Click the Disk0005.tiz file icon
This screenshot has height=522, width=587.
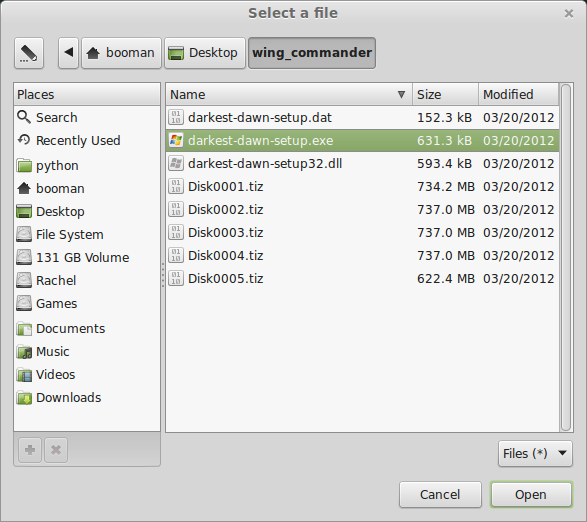176,279
